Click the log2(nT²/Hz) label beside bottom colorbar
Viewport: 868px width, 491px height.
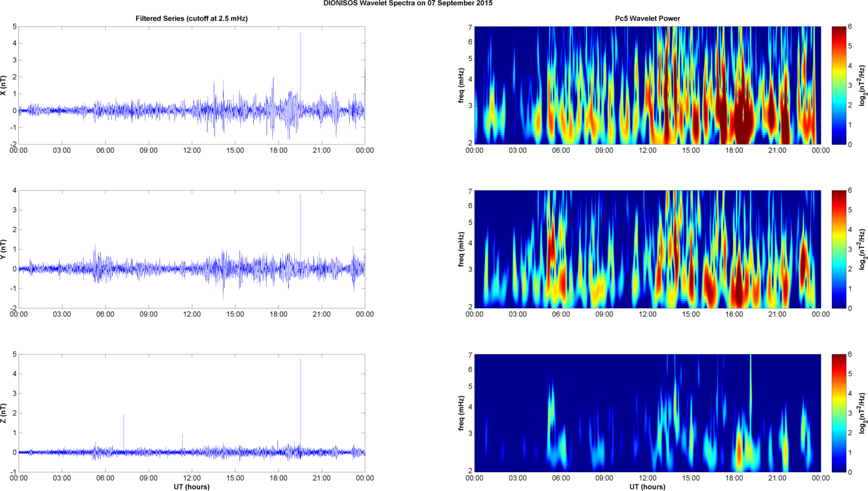click(862, 413)
